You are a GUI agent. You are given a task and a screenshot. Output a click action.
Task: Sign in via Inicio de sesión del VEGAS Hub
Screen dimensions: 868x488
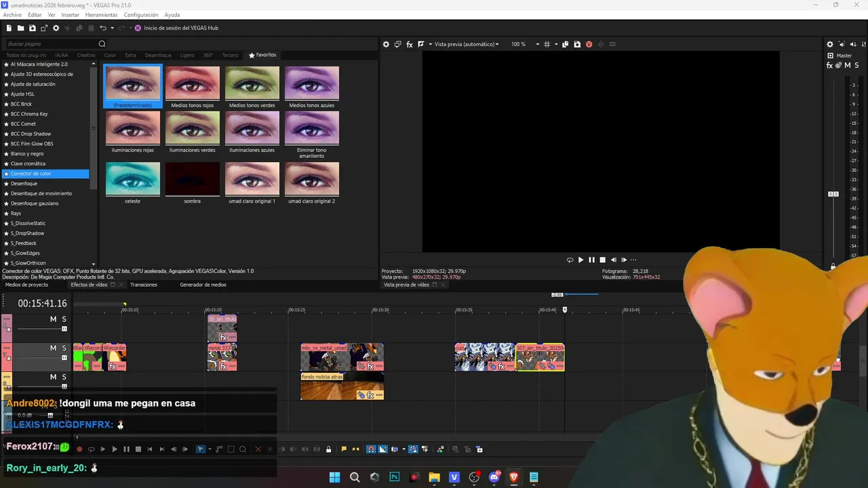pyautogui.click(x=176, y=28)
